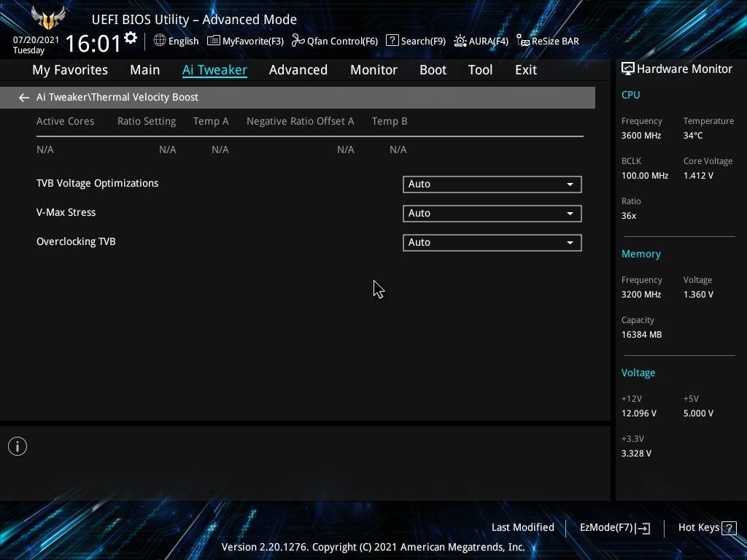Switch to EzMode(F7)
Viewport: 747px width, 560px height.
[x=614, y=527]
